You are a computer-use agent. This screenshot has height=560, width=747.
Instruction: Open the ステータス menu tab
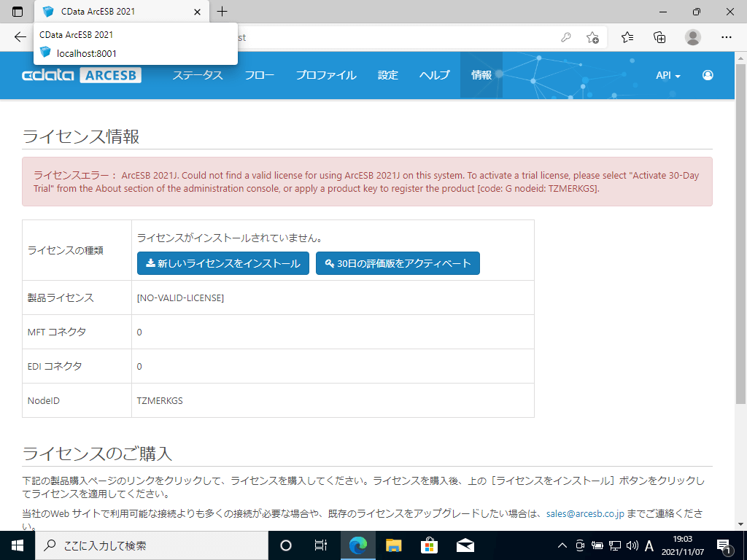click(198, 75)
